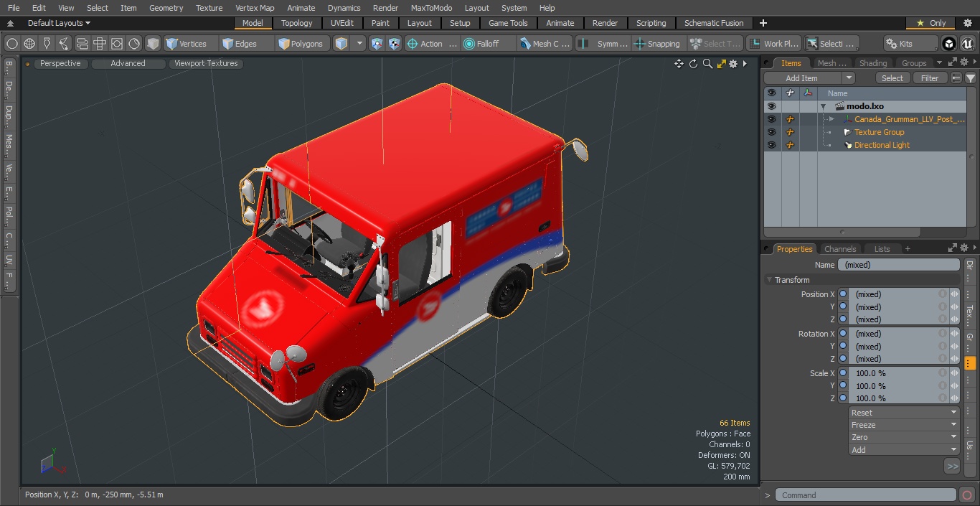Viewport: 980px width, 506px height.
Task: Open the Selection sets tool
Action: 831,44
